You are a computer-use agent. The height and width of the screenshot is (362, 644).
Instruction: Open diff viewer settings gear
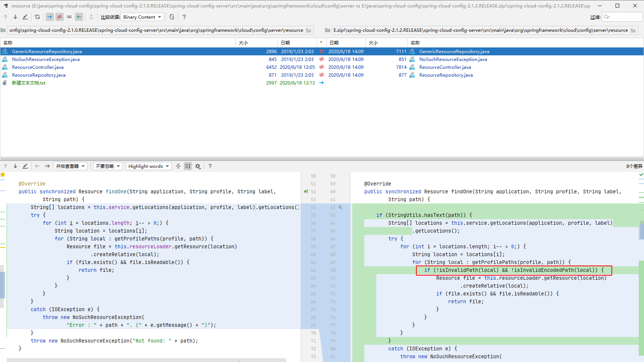click(x=198, y=166)
